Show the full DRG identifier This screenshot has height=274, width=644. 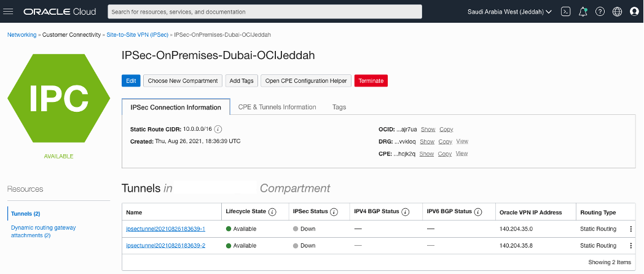click(x=427, y=141)
